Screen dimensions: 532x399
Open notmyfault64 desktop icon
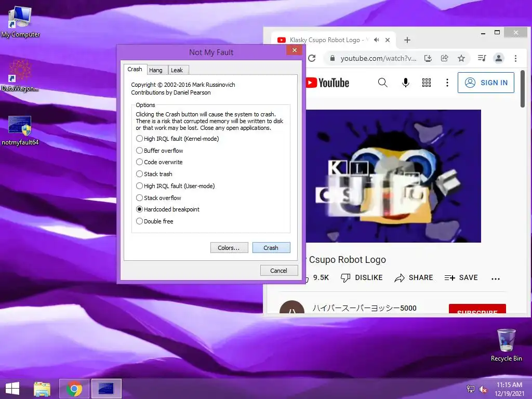(x=20, y=130)
